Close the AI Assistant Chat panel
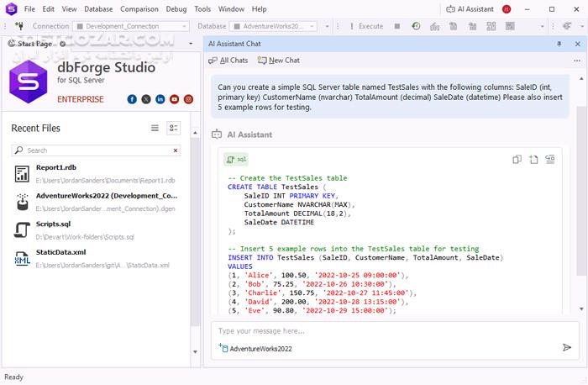Viewport: 588px width, 385px height. (578, 44)
